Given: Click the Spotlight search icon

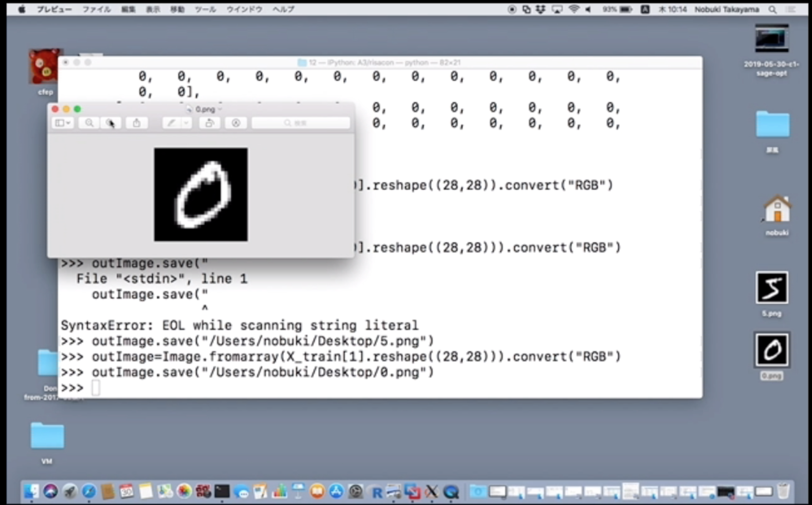Looking at the screenshot, I should click(772, 10).
